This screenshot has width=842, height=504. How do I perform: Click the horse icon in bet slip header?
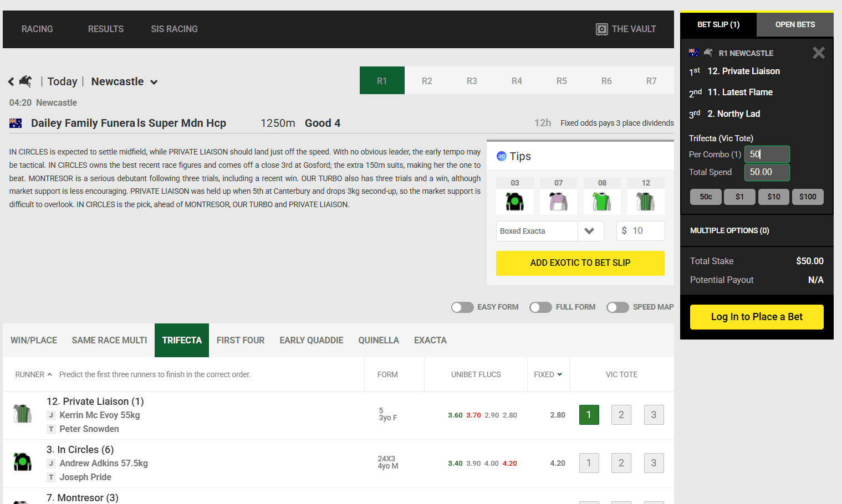click(x=708, y=53)
